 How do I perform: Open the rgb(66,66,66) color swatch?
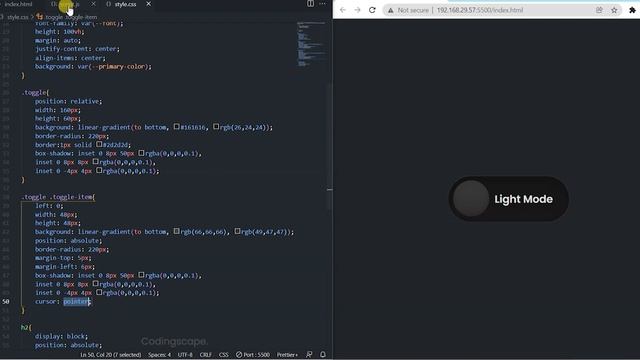(176, 231)
